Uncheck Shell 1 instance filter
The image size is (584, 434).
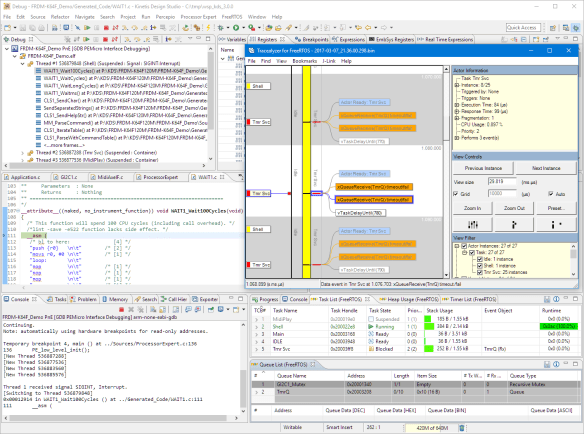[480, 266]
